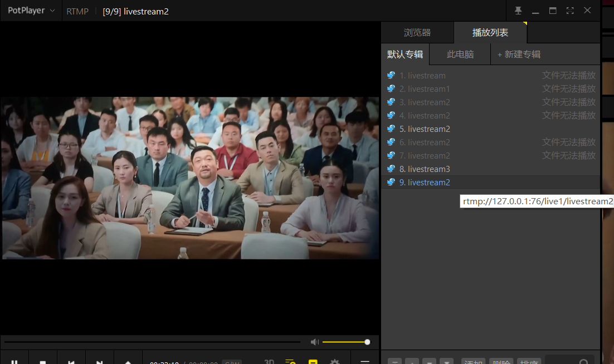Click the [9/9] livestream2 window title
Screen dimensions: 614x364
click(x=135, y=11)
